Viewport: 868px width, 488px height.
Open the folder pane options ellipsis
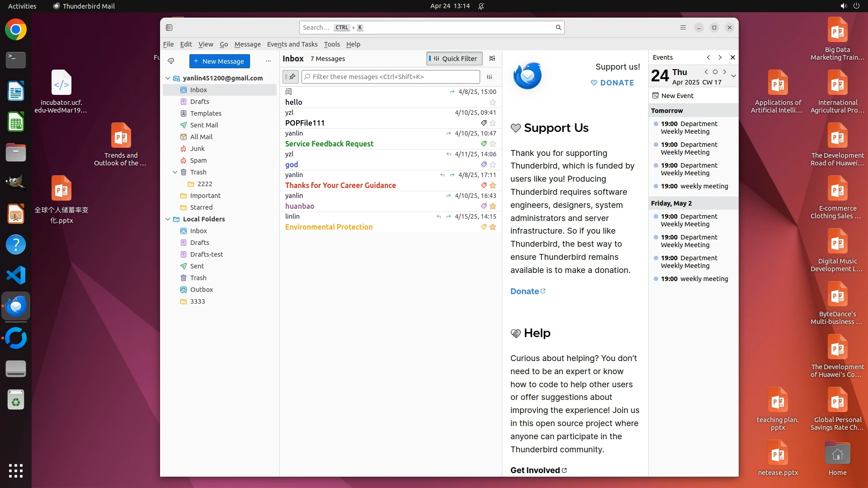269,61
